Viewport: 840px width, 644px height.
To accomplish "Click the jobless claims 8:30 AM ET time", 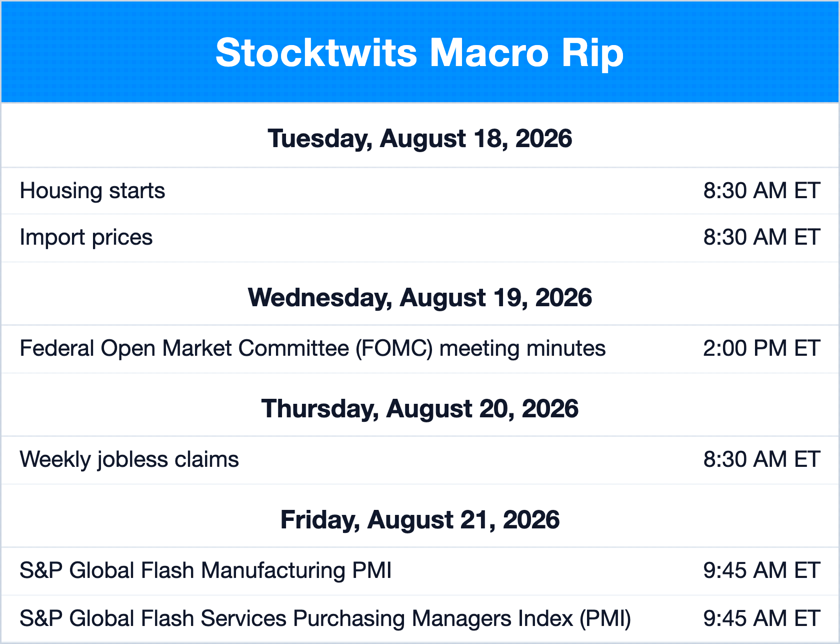I will 761,459.
